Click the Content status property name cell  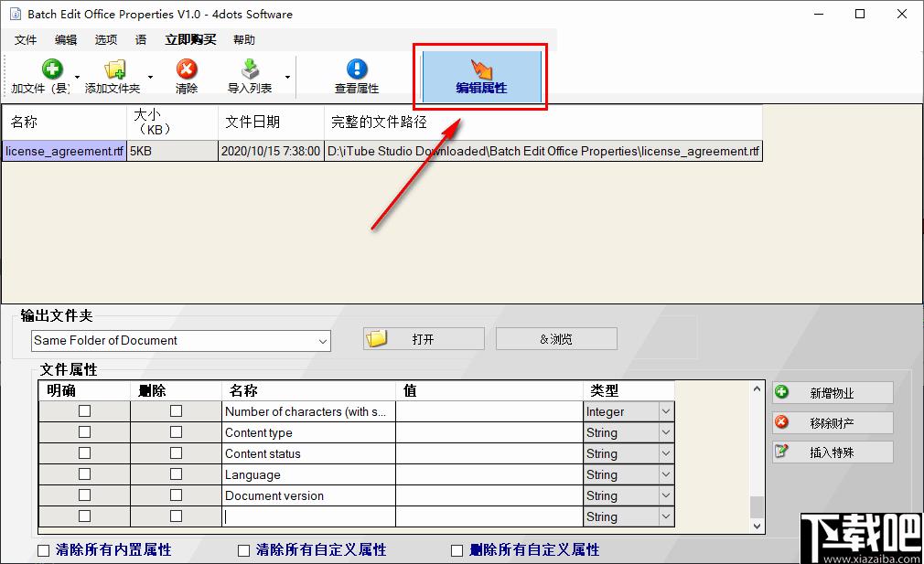pos(309,454)
